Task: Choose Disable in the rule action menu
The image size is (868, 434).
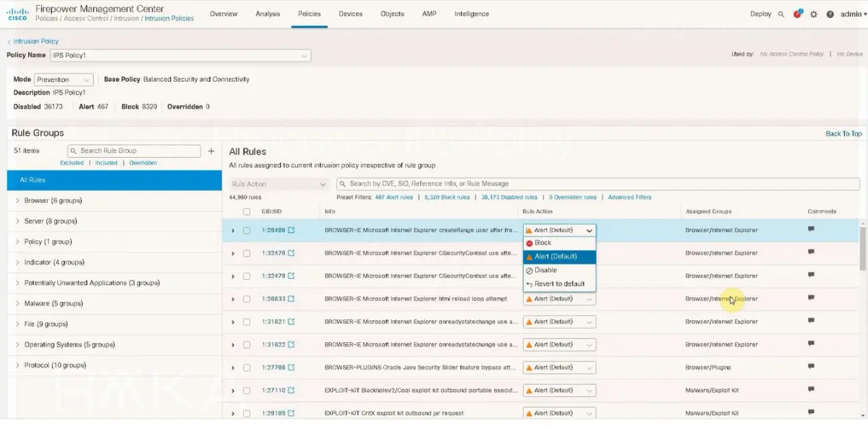Action: click(x=559, y=271)
